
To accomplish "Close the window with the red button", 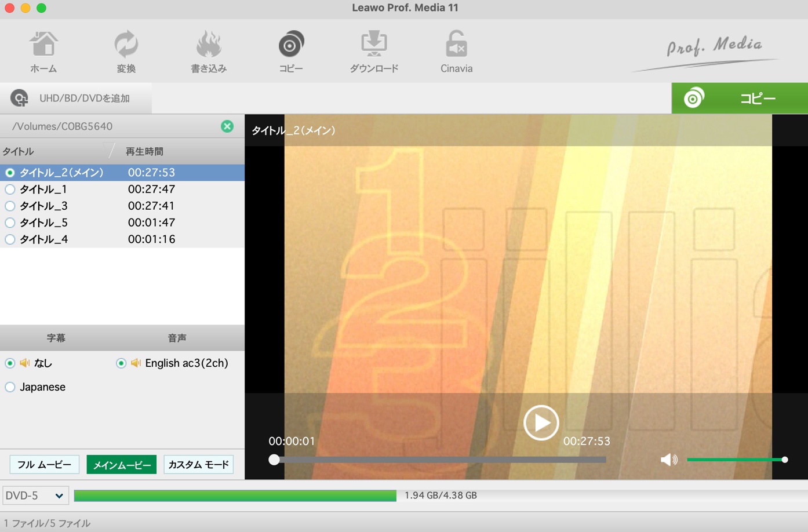I will point(9,8).
